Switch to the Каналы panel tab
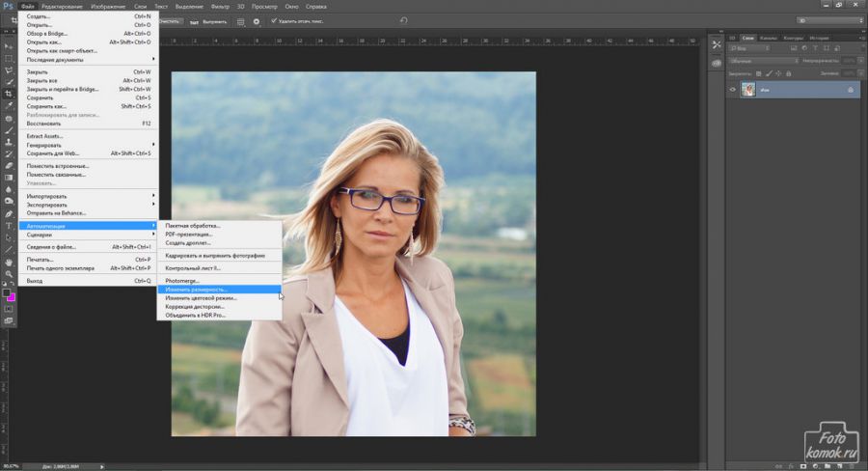The image size is (868, 471). (768, 38)
